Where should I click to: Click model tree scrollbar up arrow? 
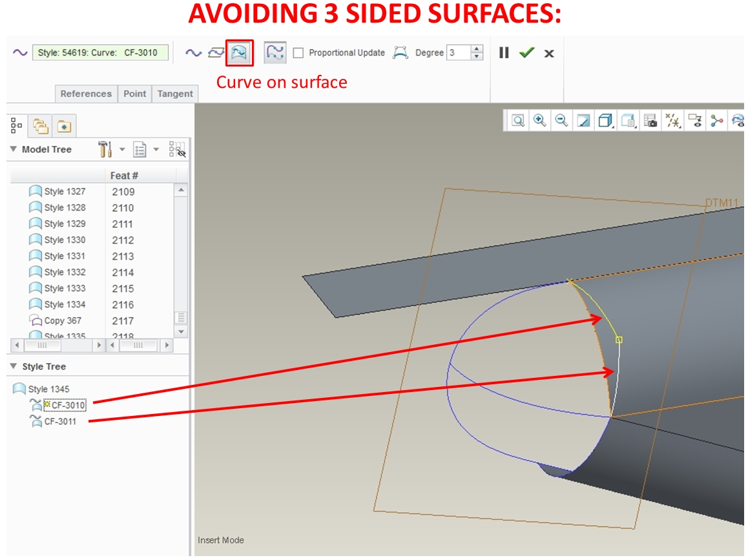(181, 190)
